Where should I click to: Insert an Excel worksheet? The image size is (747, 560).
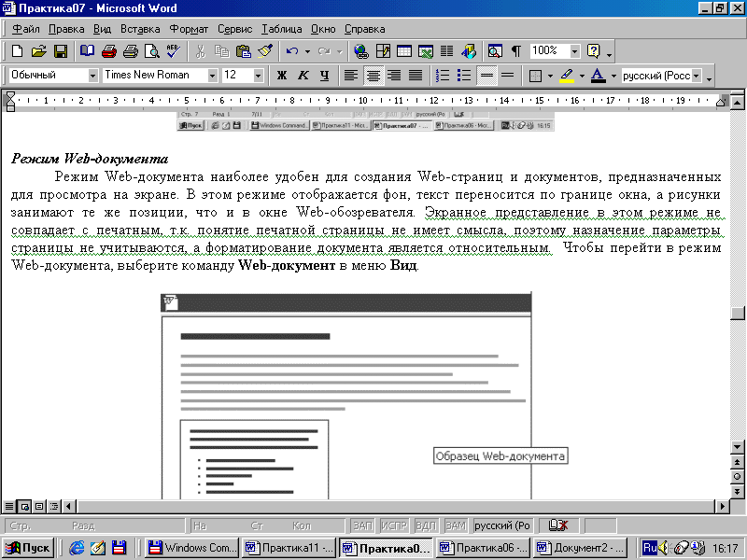click(x=426, y=51)
